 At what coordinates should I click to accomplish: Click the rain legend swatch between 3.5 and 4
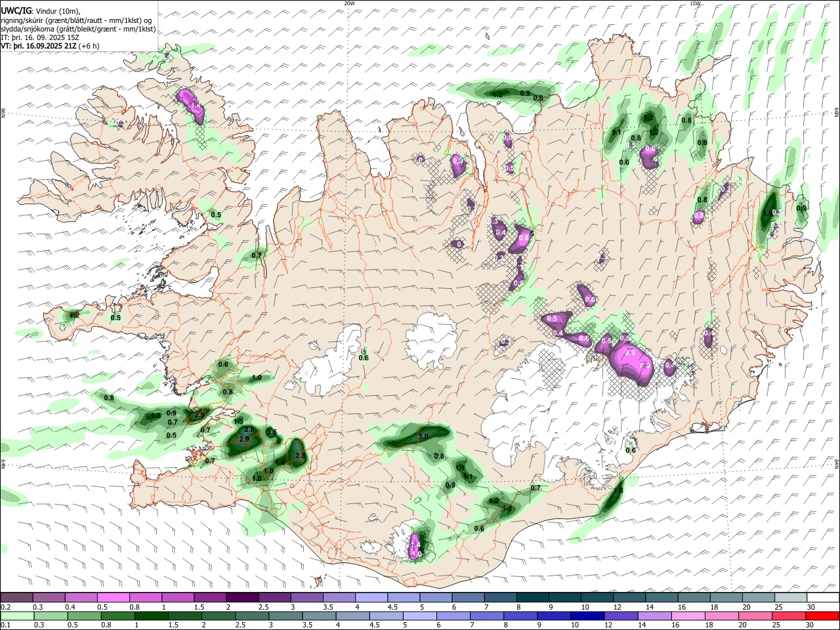[x=318, y=616]
